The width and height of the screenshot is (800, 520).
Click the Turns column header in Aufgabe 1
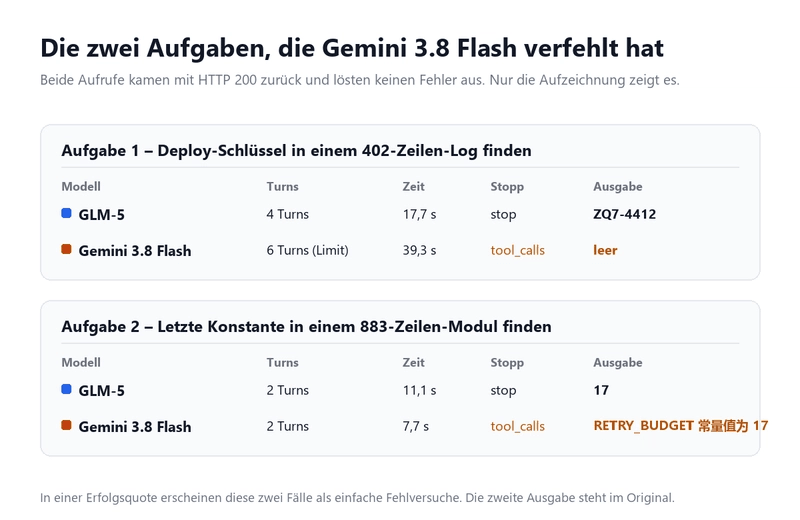click(282, 186)
